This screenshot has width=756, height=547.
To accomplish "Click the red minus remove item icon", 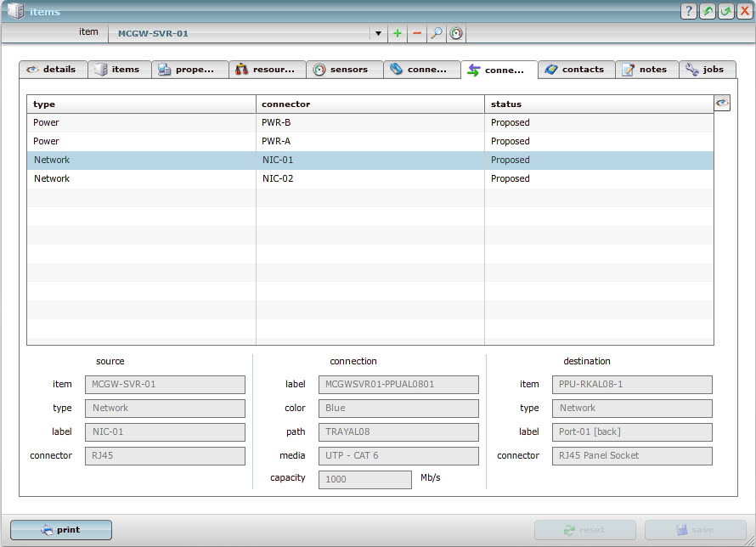I will coord(416,34).
